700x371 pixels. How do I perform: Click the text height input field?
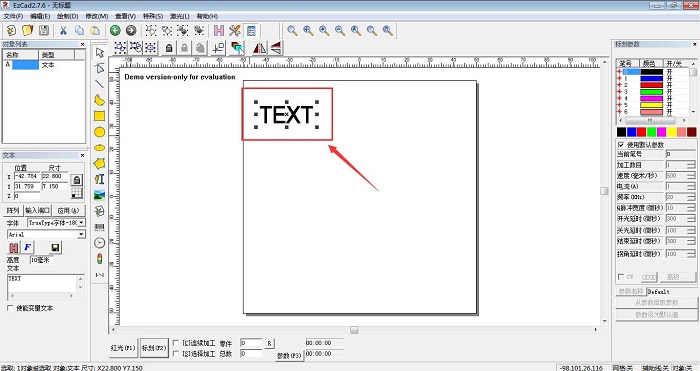[x=41, y=259]
